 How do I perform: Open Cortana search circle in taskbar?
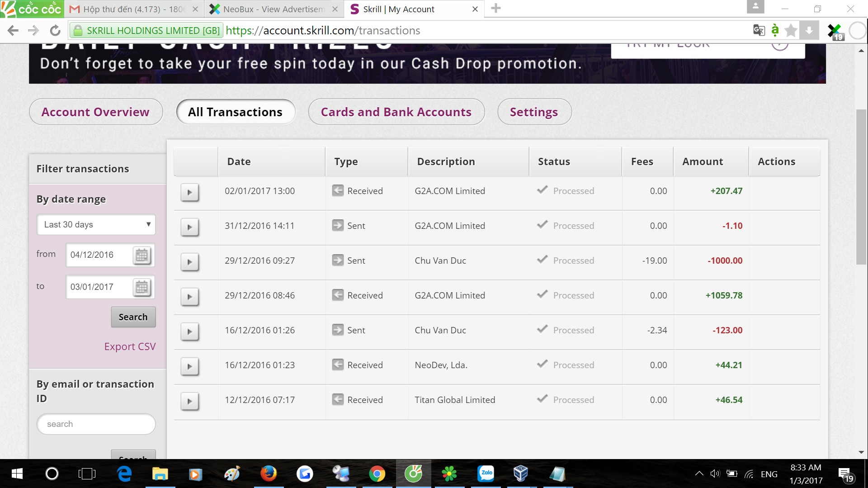[52, 474]
